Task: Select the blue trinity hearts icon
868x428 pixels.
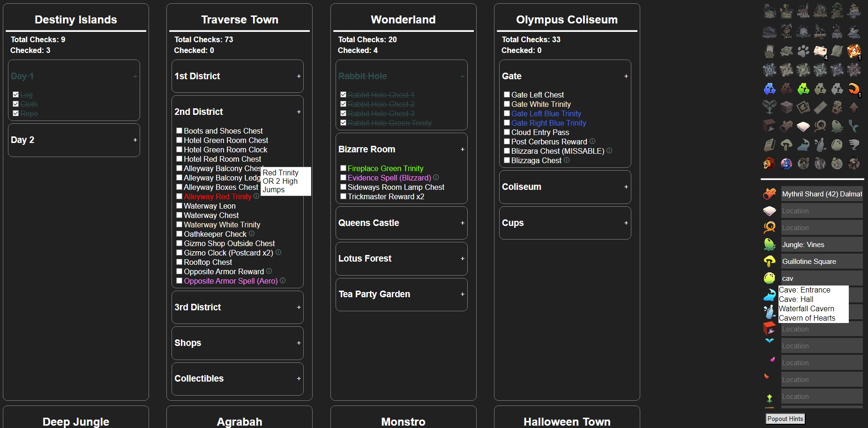Action: (769, 88)
